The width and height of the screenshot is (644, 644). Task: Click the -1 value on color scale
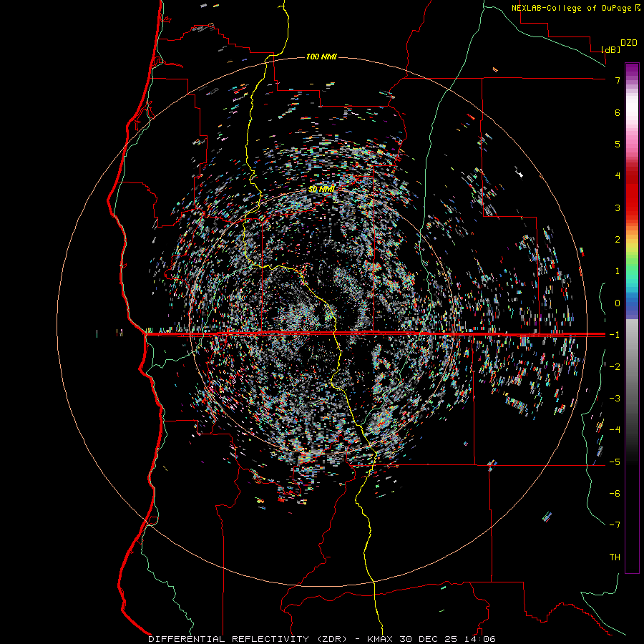click(x=615, y=335)
